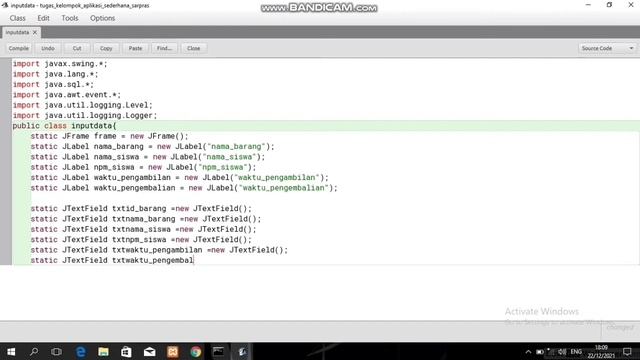Click the JTextField txtnpm_siswa line
Image resolution: width=640 pixels, height=360 pixels.
(141, 240)
